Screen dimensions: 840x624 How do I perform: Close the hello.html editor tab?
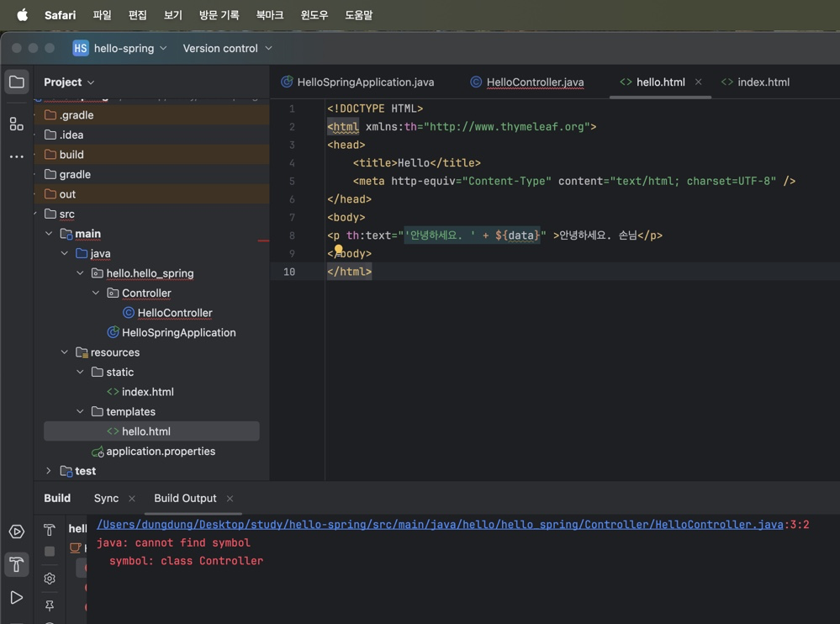click(x=698, y=82)
